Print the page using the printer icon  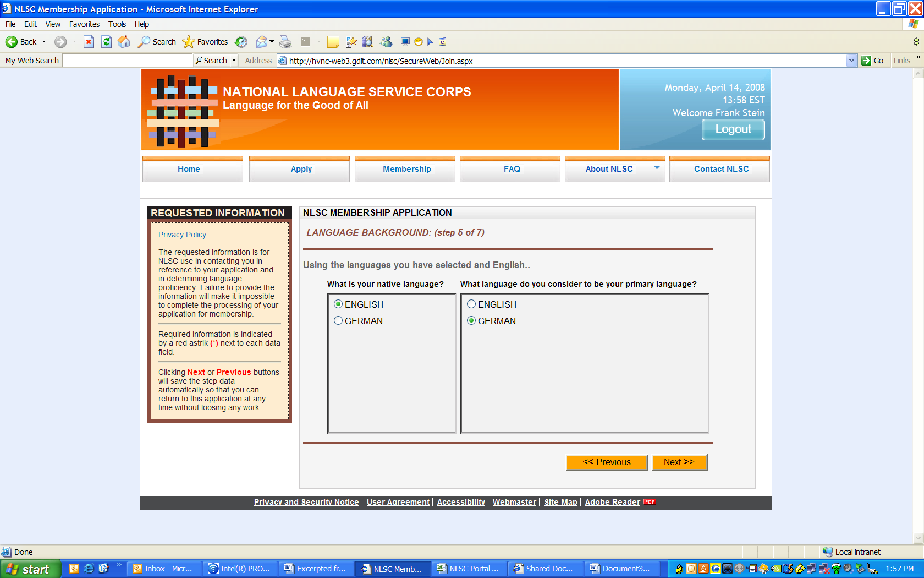285,42
